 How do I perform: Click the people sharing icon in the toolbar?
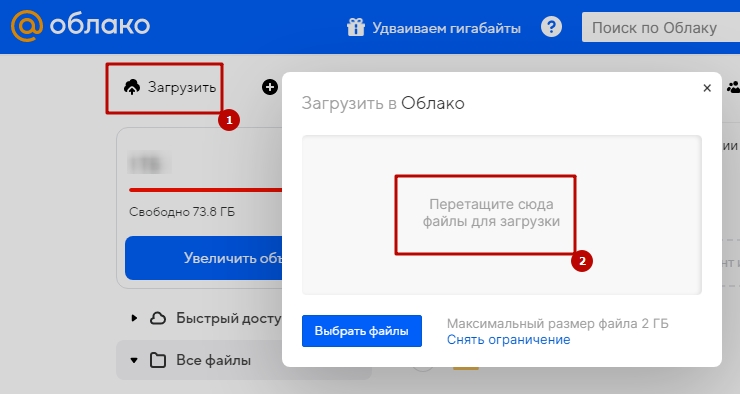[733, 87]
